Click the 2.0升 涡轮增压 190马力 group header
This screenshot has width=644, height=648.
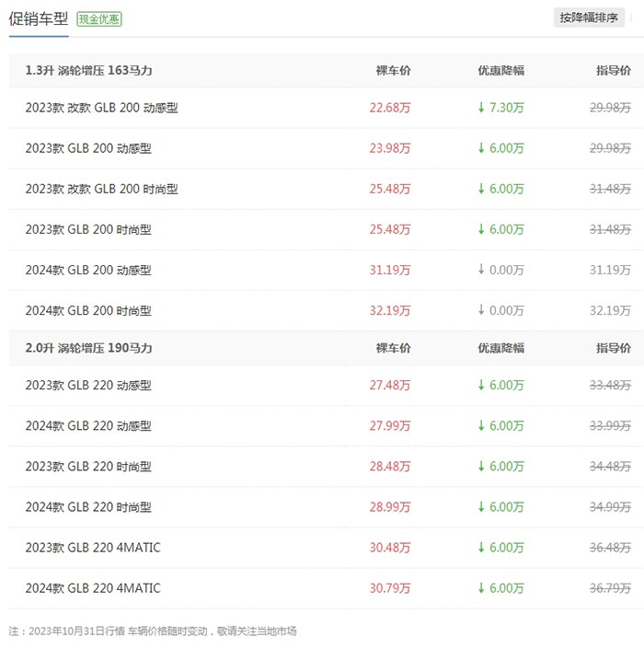[88, 348]
